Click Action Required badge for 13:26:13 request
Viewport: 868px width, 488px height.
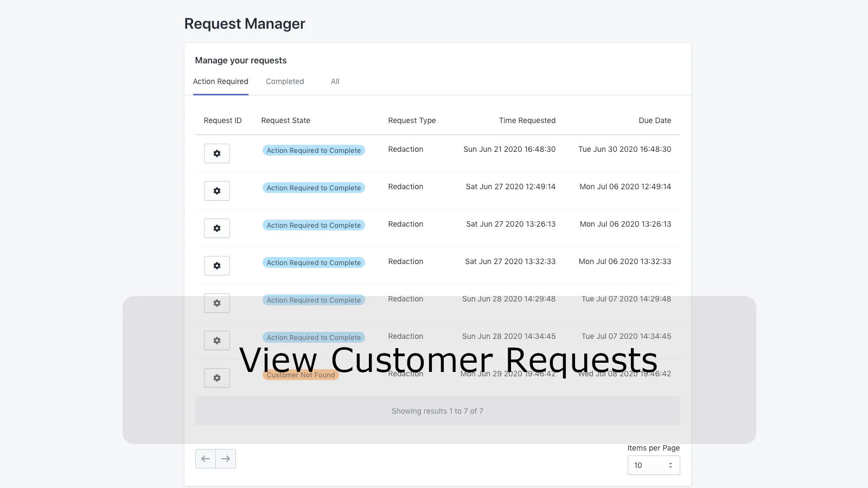314,225
